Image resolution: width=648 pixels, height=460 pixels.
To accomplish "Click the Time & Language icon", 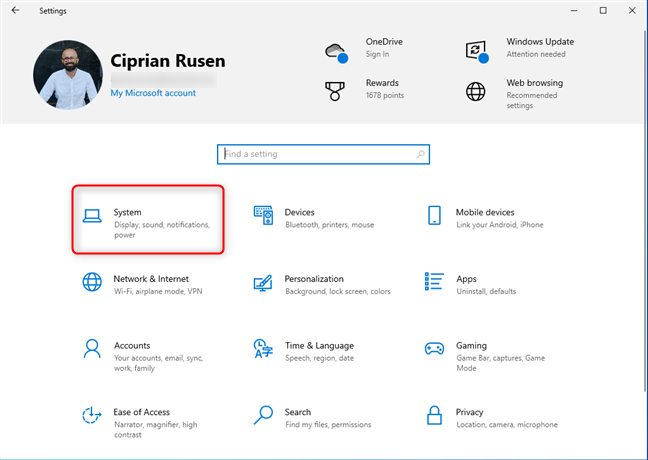I will click(263, 348).
